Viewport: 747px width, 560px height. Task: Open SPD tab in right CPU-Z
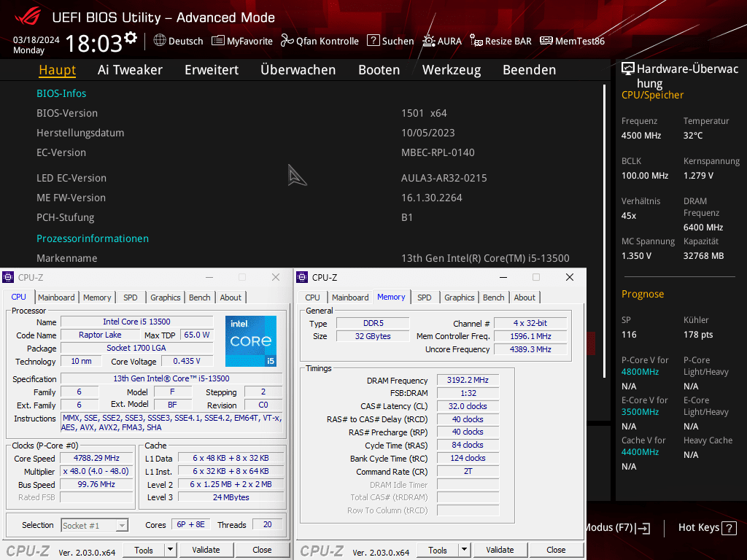point(425,297)
